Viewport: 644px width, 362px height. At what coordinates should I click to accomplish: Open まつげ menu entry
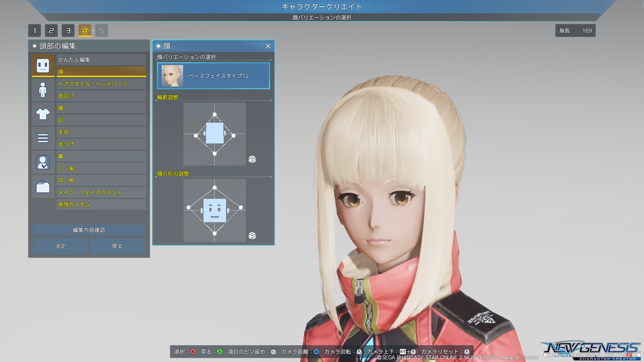coord(101,144)
